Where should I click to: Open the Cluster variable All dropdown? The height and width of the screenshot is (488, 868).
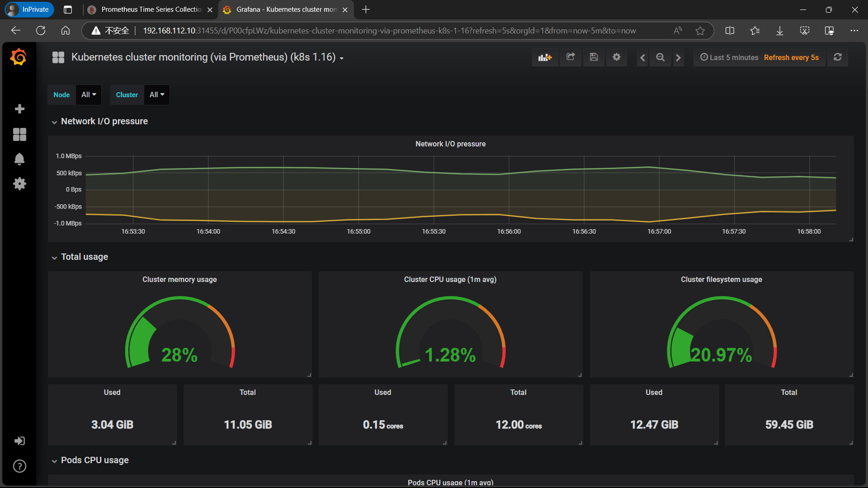[x=157, y=95]
